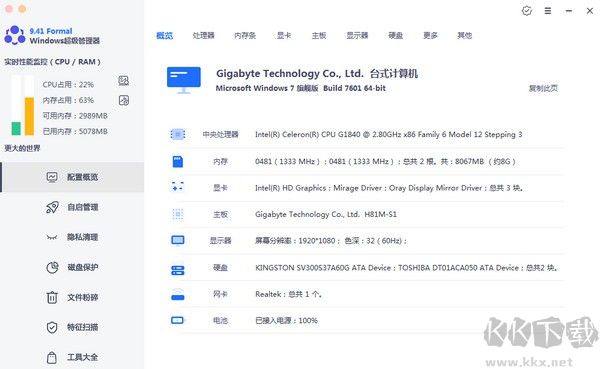Click the 中央处理器 row label
600x369 pixels.
click(x=220, y=134)
